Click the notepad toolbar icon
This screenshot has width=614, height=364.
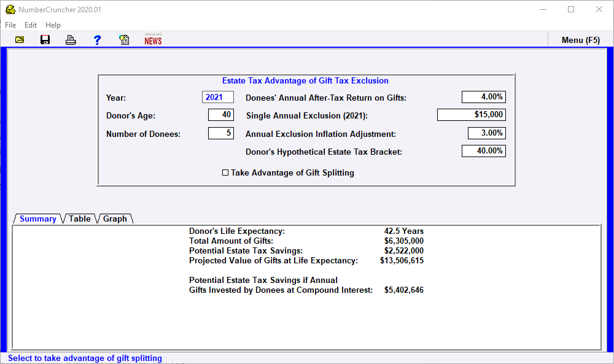[x=124, y=40]
